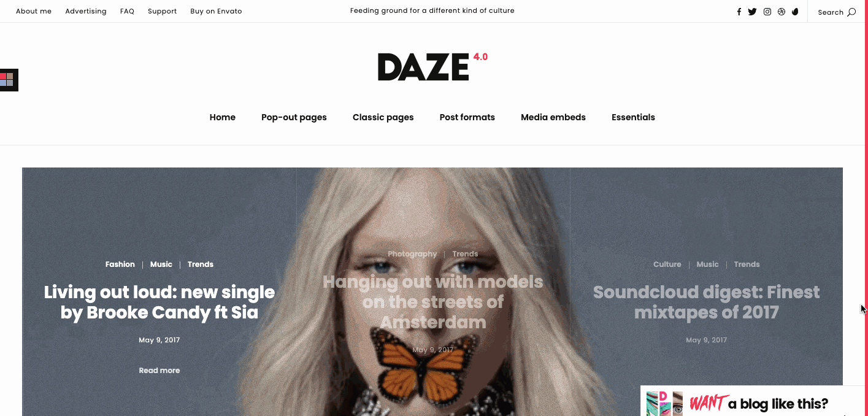Image resolution: width=868 pixels, height=416 pixels.
Task: Open the Essentials menu item
Action: point(633,117)
